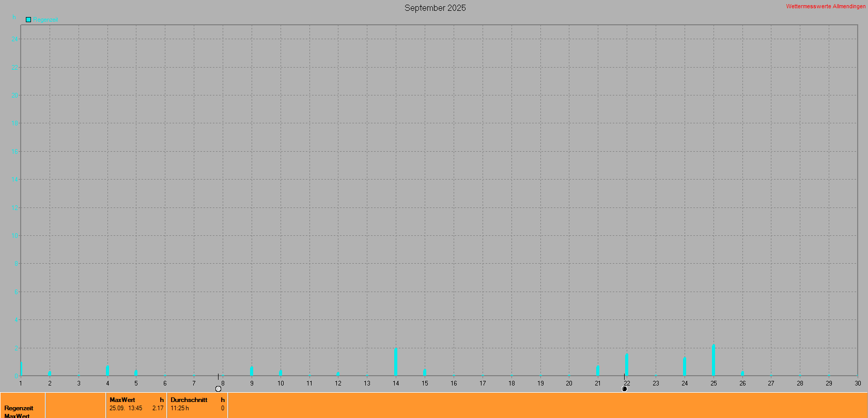Select the rain bar on day 4
Viewport: 868px width, 418px height.
107,371
